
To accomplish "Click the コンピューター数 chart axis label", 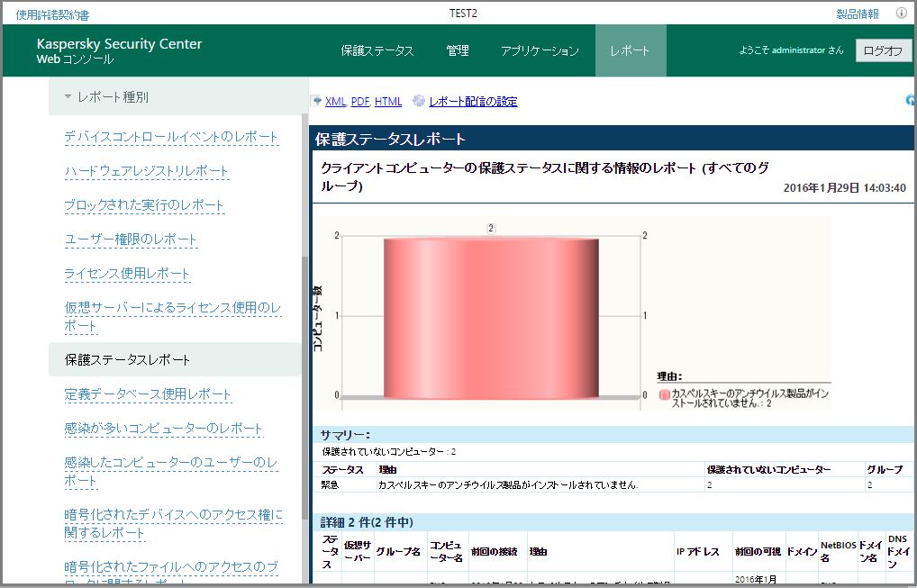I will point(318,318).
